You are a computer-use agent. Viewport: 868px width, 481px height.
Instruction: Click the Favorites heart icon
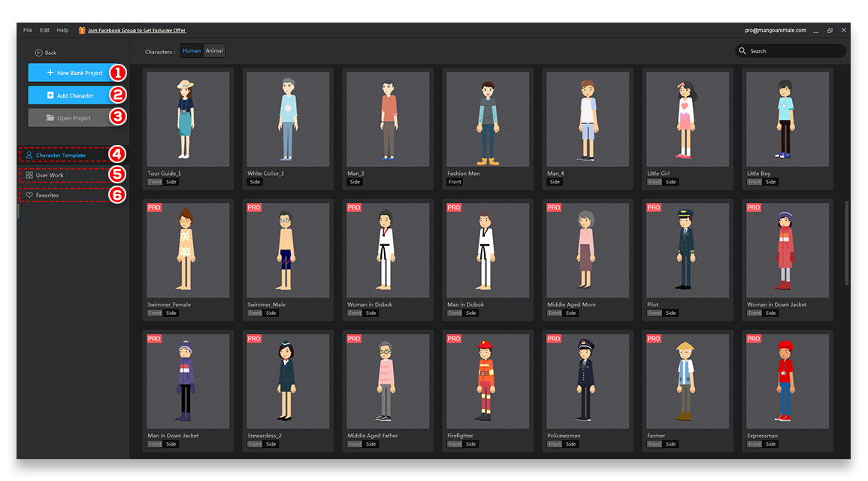tap(29, 195)
